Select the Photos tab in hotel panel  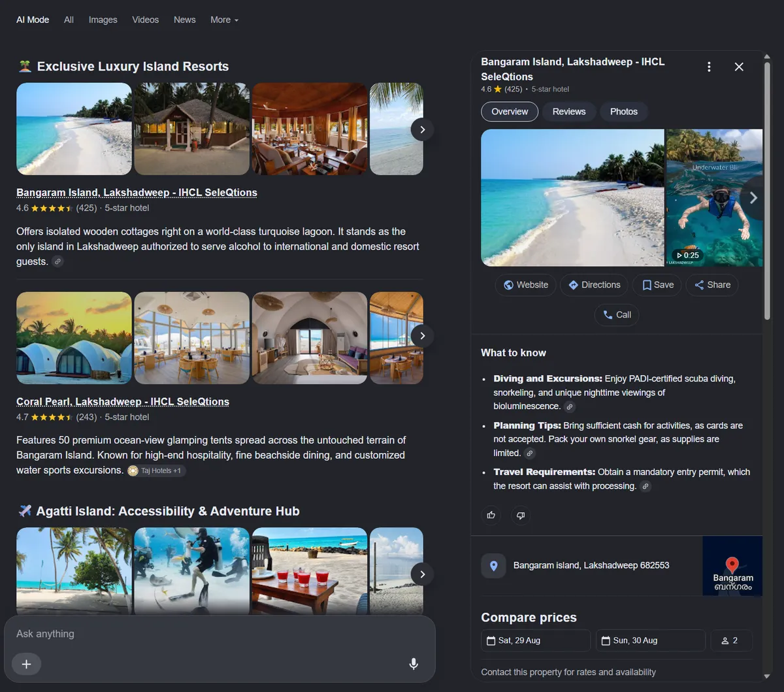point(624,112)
